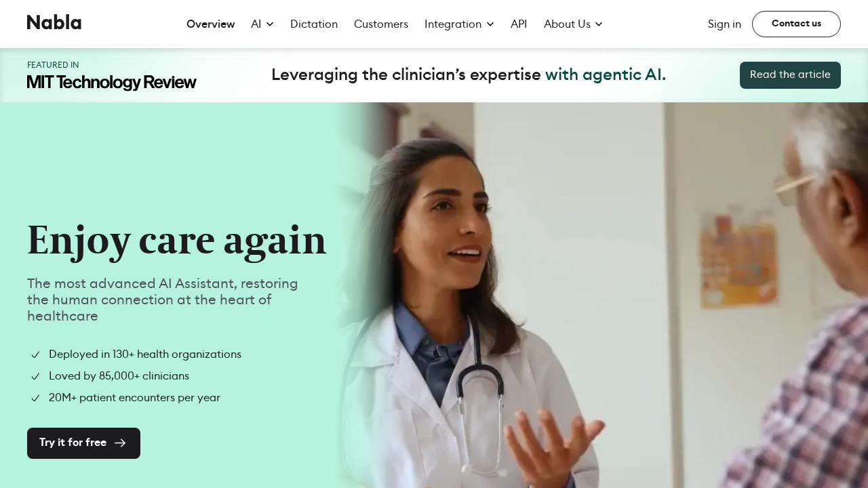This screenshot has width=868, height=488.
Task: Click the arrow icon in Try it for free
Action: 120,443
